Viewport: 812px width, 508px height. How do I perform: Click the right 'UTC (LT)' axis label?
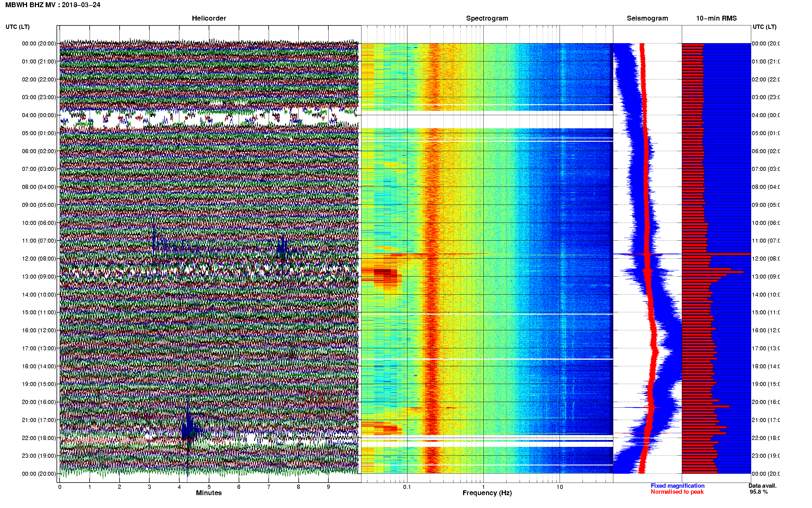point(764,27)
